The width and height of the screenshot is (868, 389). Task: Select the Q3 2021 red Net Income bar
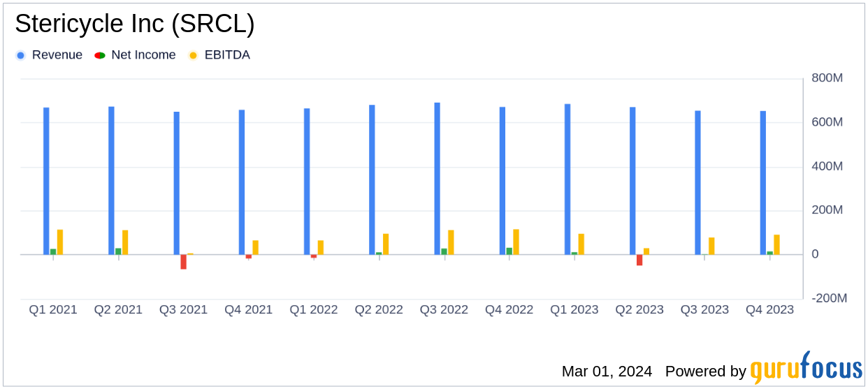tap(184, 262)
